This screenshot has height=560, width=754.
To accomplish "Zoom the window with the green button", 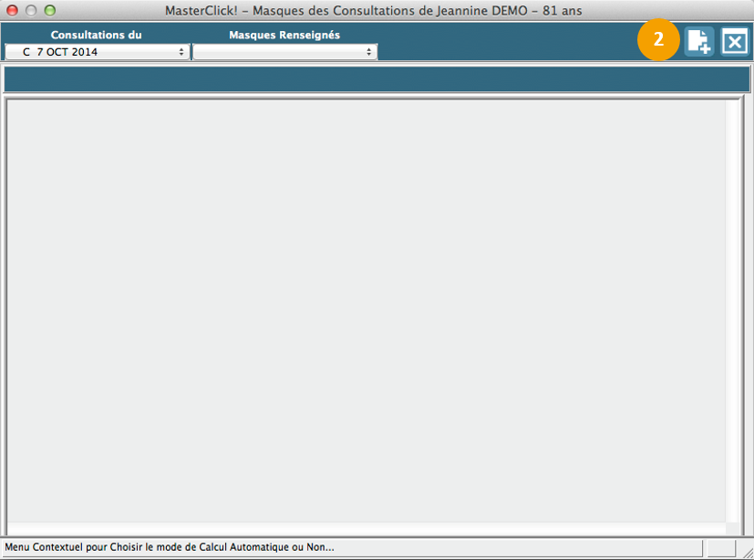I will point(49,10).
